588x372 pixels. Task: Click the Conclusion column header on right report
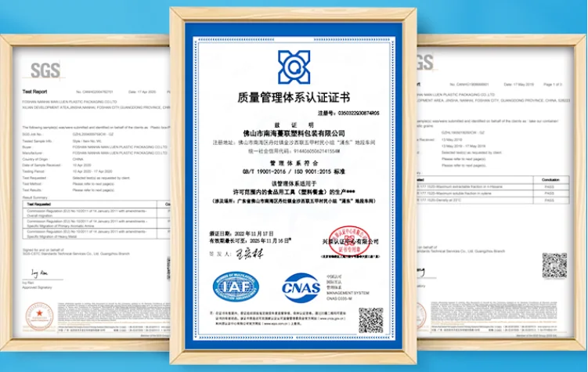[550, 180]
